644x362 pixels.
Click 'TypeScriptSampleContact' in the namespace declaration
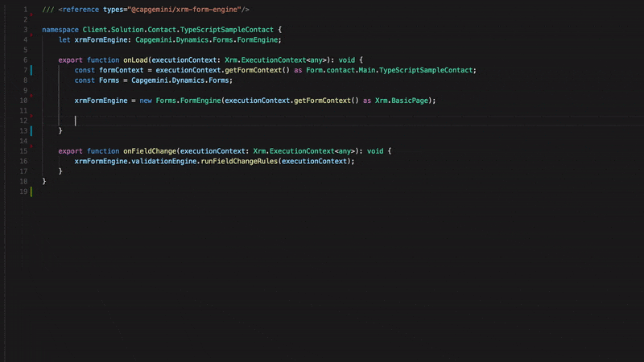pyautogui.click(x=227, y=30)
